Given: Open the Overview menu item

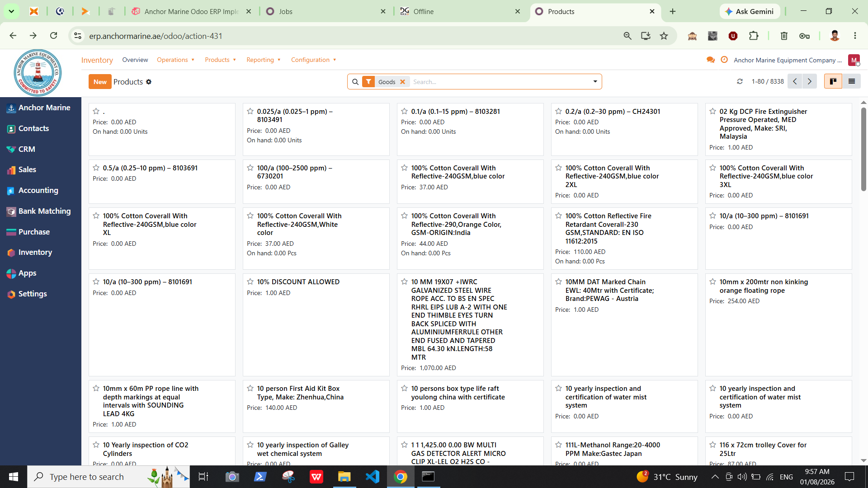Looking at the screenshot, I should click(135, 60).
